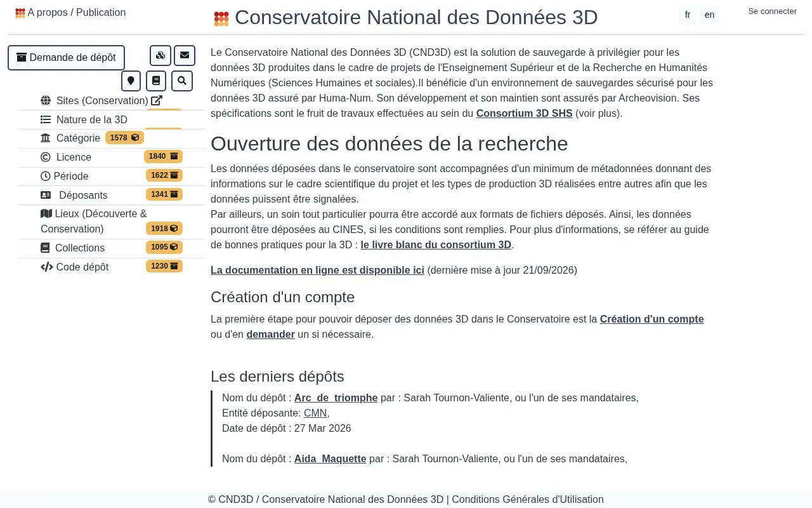Switch language to English with en
812x508 pixels.
point(709,15)
